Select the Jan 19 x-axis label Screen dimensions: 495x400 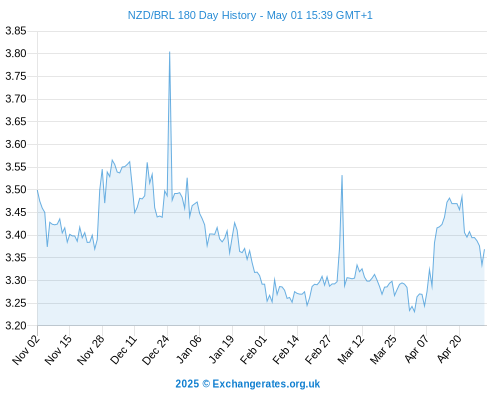(x=221, y=350)
